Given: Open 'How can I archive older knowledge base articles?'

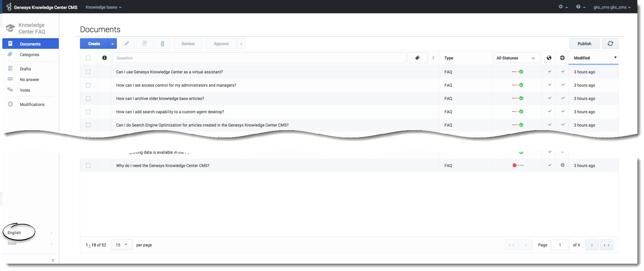Looking at the screenshot, I should click(160, 98).
